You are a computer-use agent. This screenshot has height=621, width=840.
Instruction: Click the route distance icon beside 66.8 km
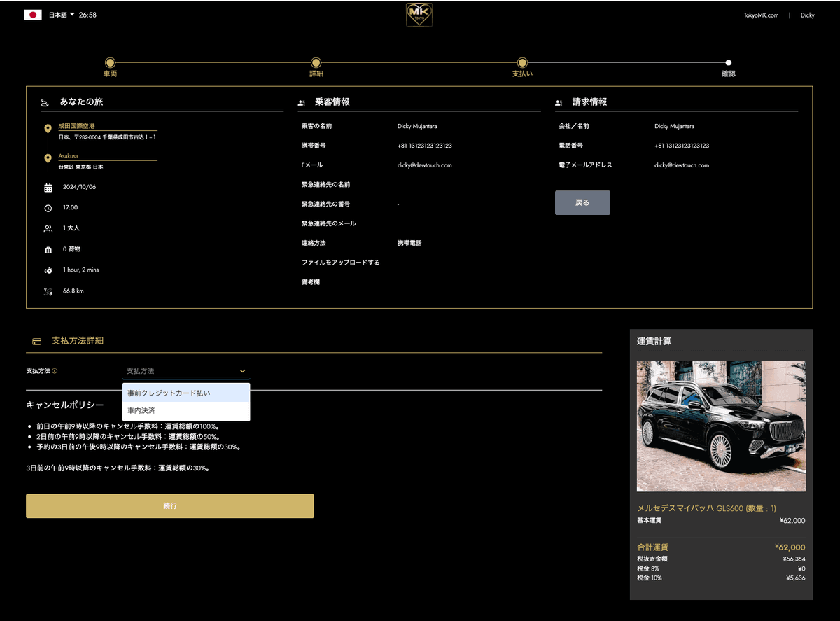tap(48, 291)
